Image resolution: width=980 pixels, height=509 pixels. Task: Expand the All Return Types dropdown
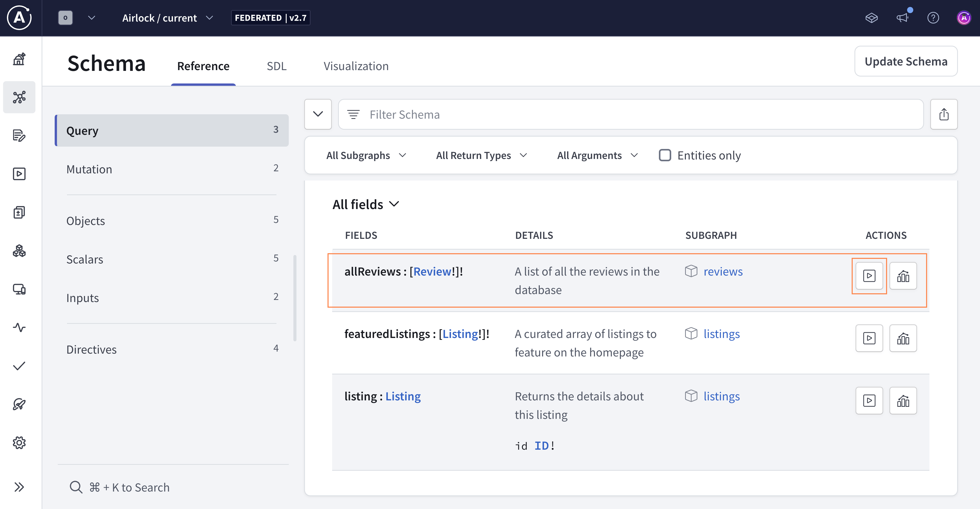[x=481, y=155]
